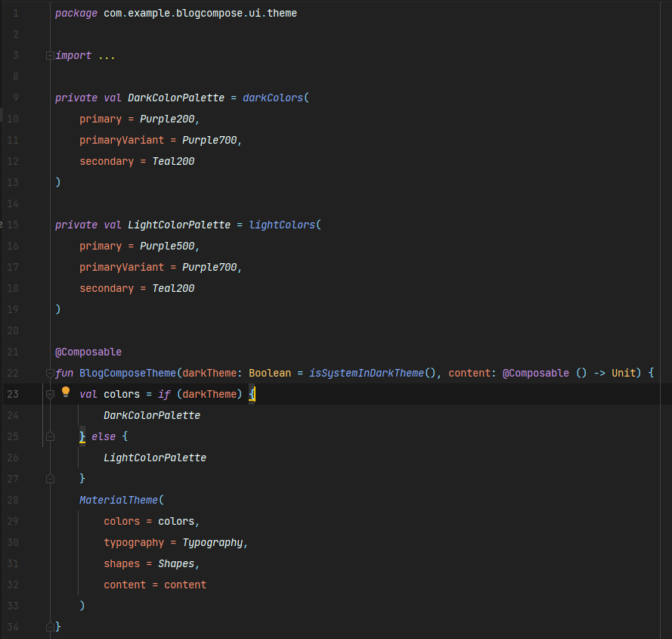Click line number 9 in the gutter
Viewport: 672px width, 639px height.
coord(16,98)
